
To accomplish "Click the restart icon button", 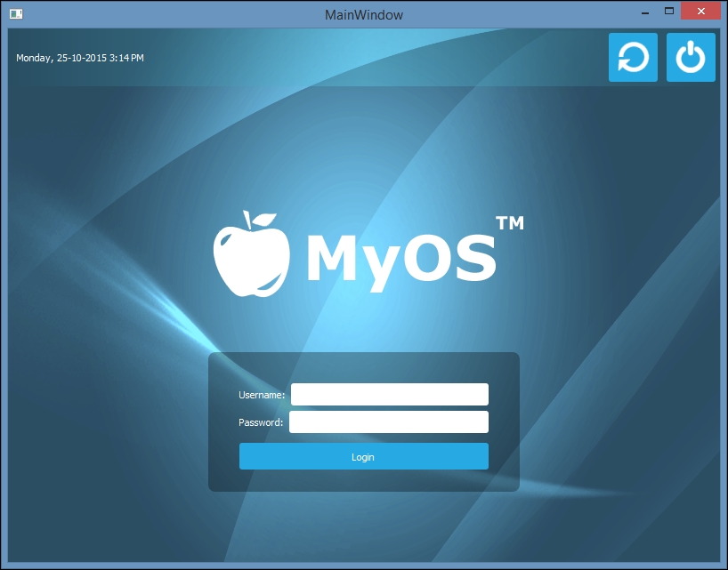I will click(x=633, y=58).
